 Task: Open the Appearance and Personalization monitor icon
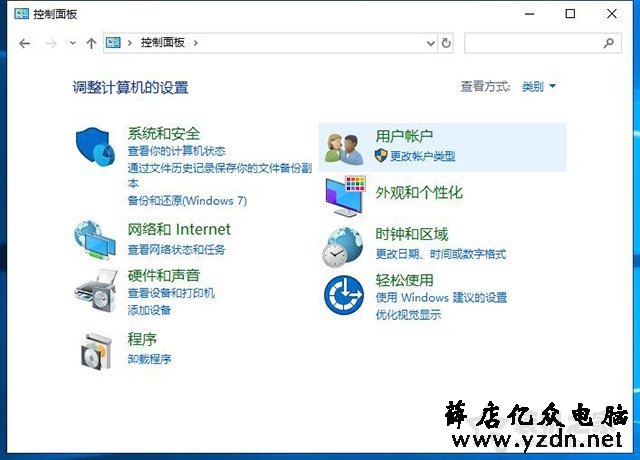345,196
